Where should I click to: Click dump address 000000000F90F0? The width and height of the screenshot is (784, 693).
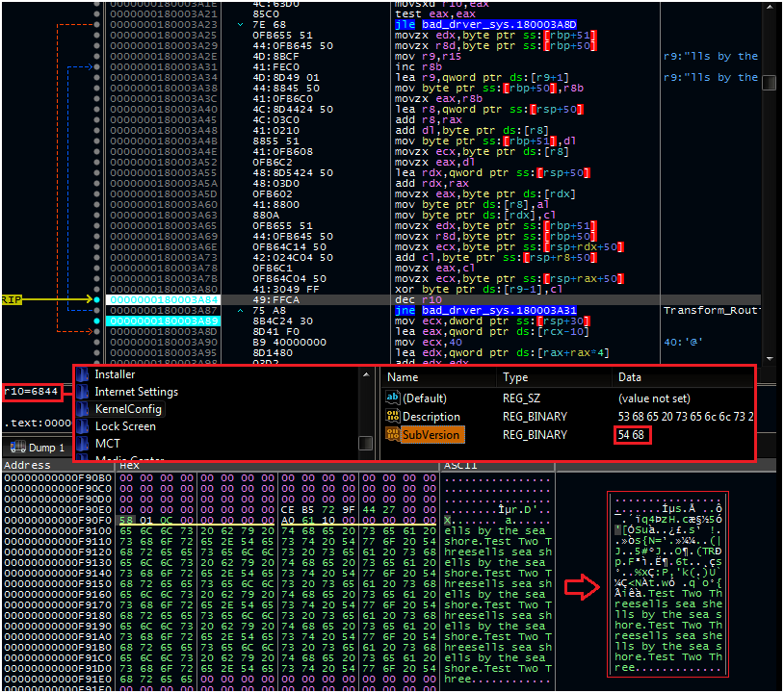pos(58,520)
